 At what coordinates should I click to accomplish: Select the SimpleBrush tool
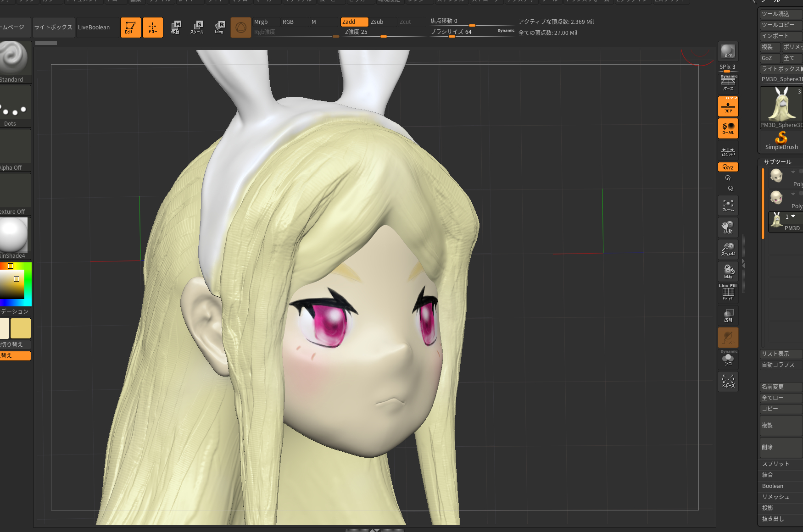(781, 141)
